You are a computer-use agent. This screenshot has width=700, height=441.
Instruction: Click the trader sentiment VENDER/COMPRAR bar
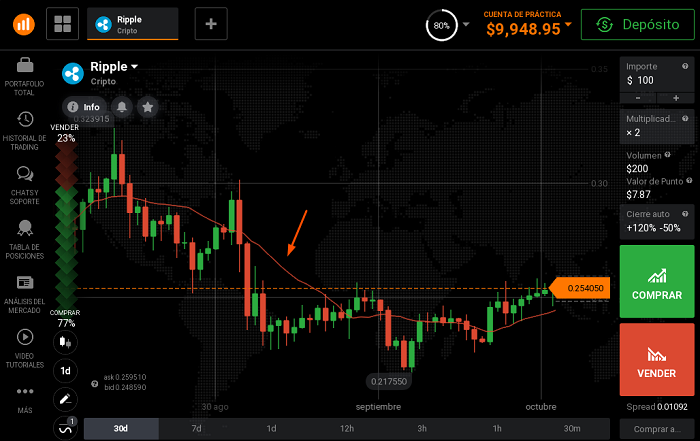66,225
